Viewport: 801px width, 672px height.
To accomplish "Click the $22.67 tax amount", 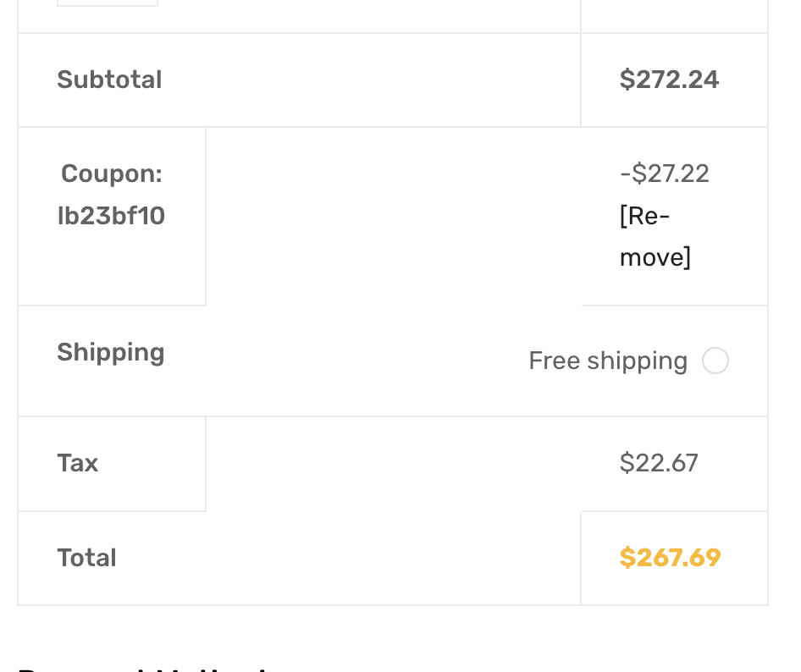I will [659, 463].
